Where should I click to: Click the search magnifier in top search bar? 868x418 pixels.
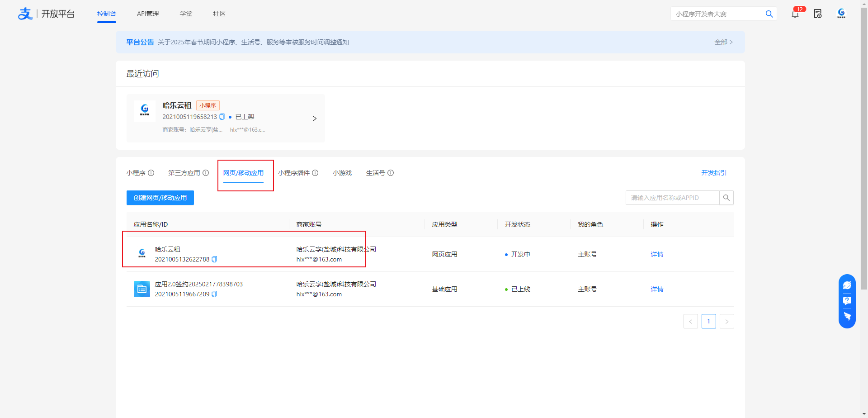tap(769, 14)
